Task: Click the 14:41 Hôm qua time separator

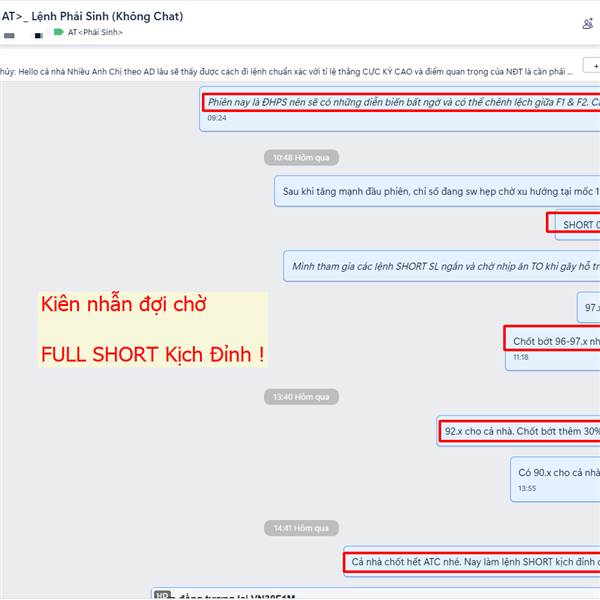Action: point(301,528)
